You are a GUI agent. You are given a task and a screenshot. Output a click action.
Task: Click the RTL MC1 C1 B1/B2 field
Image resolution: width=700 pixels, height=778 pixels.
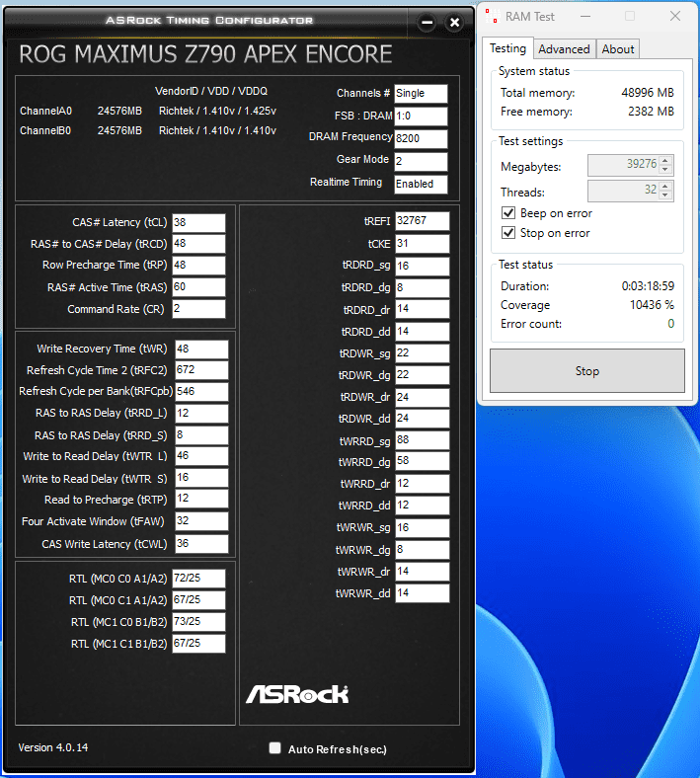198,644
